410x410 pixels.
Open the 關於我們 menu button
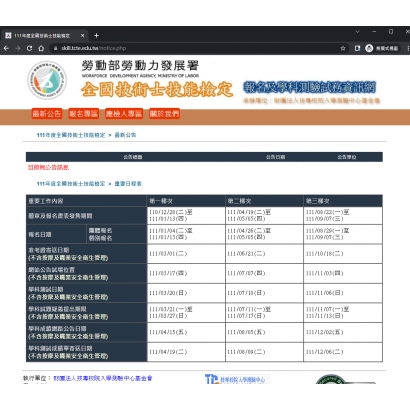[x=164, y=114]
